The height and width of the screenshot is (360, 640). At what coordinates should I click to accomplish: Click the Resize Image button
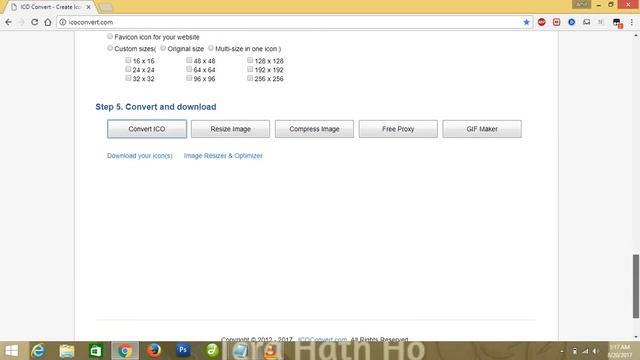pyautogui.click(x=231, y=129)
